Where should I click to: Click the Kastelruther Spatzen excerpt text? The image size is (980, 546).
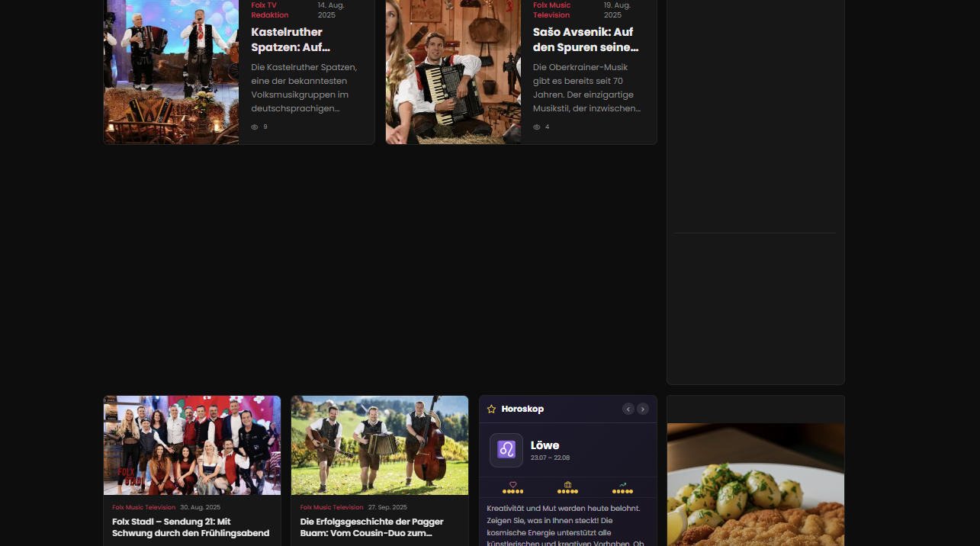(304, 88)
